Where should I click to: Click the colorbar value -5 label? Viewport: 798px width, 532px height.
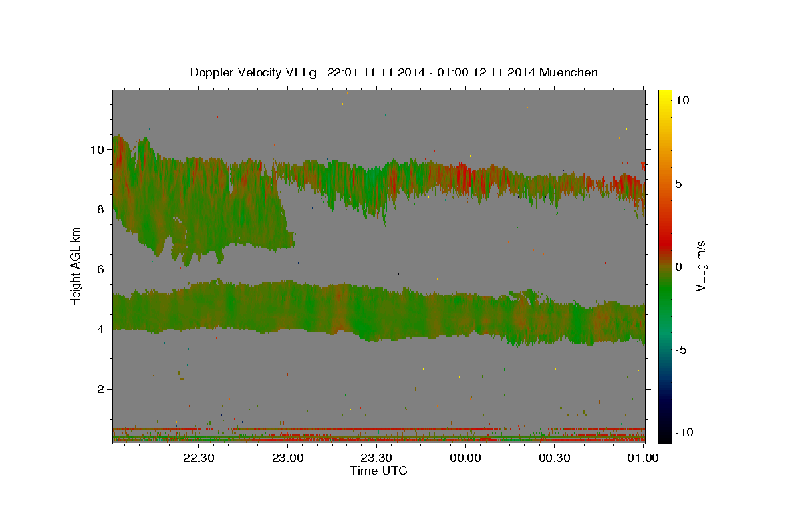680,350
